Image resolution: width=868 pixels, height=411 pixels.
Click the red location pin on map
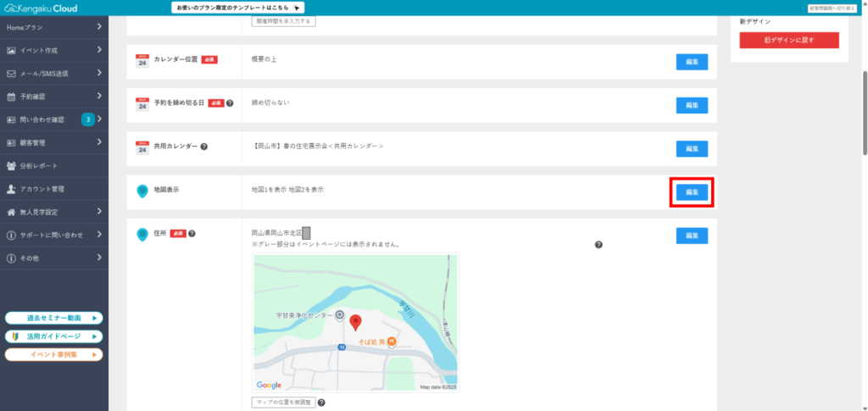point(356,321)
